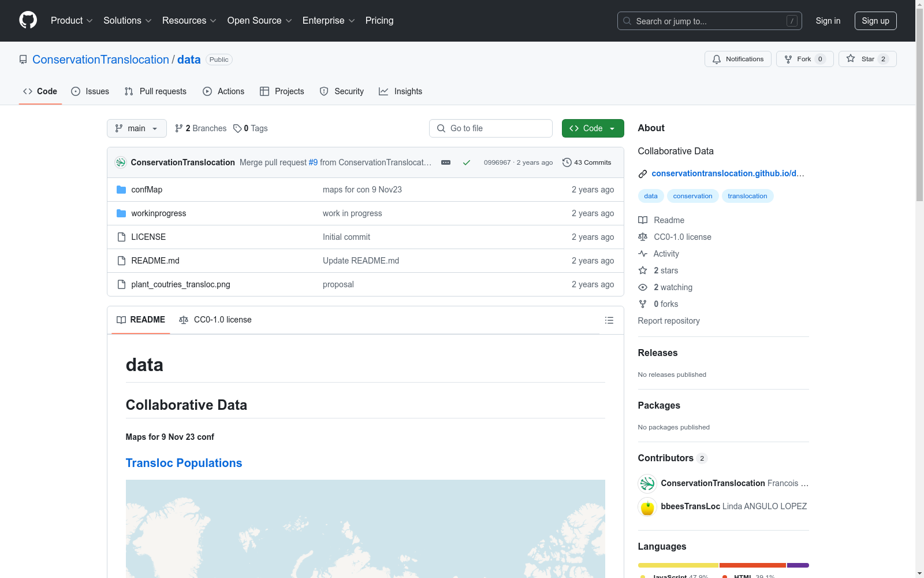Open the 2 stars link

pos(658,271)
